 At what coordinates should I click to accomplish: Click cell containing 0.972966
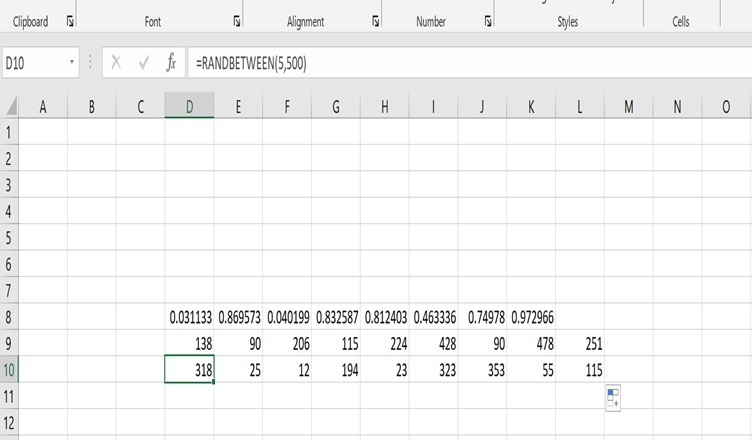point(531,317)
